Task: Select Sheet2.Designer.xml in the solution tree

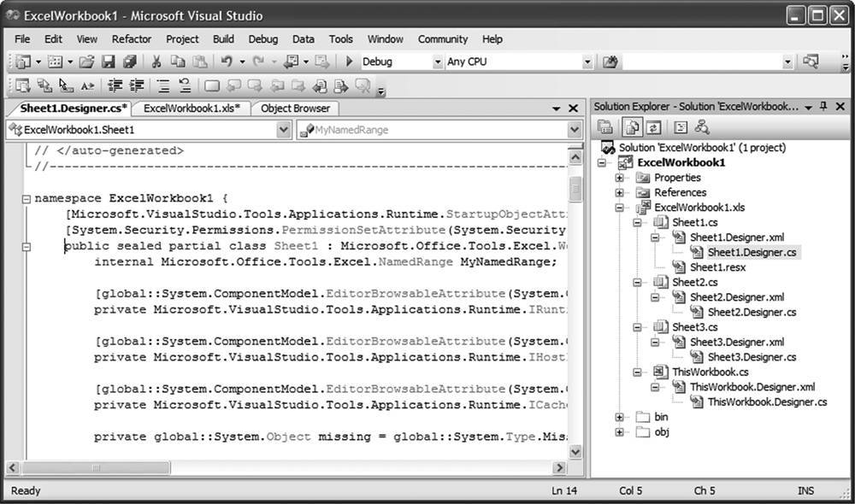Action: (x=736, y=297)
